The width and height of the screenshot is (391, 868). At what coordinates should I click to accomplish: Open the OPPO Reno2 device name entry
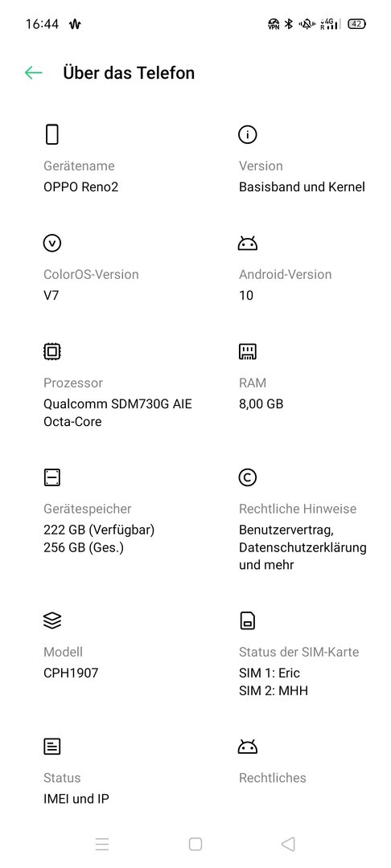pyautogui.click(x=81, y=187)
